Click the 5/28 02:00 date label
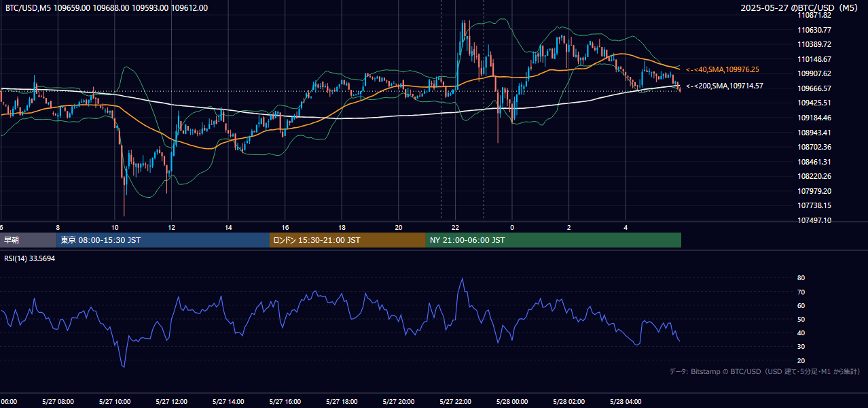 pyautogui.click(x=569, y=402)
